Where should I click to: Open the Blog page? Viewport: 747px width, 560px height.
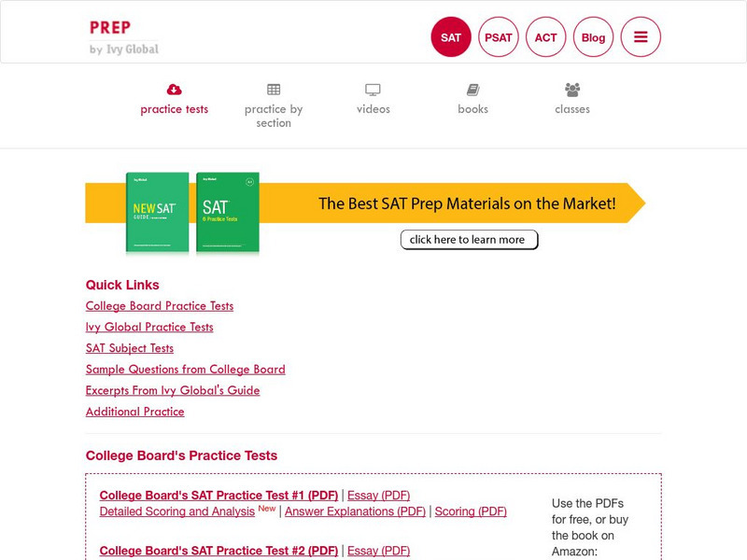click(x=593, y=37)
